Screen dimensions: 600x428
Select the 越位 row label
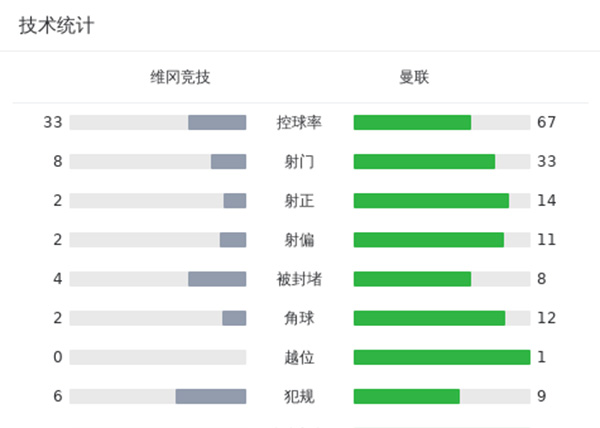299,357
